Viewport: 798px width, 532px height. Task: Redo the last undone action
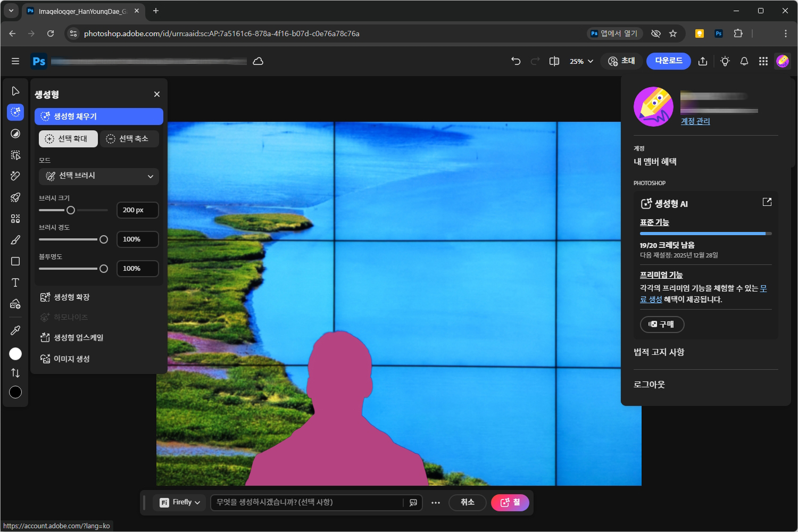pyautogui.click(x=535, y=61)
